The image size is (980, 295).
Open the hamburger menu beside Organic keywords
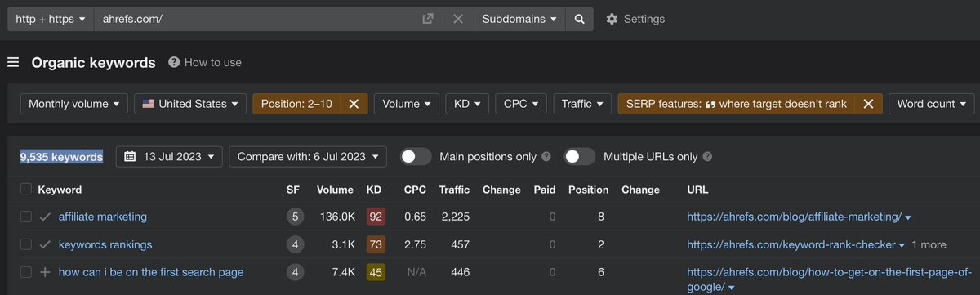13,62
